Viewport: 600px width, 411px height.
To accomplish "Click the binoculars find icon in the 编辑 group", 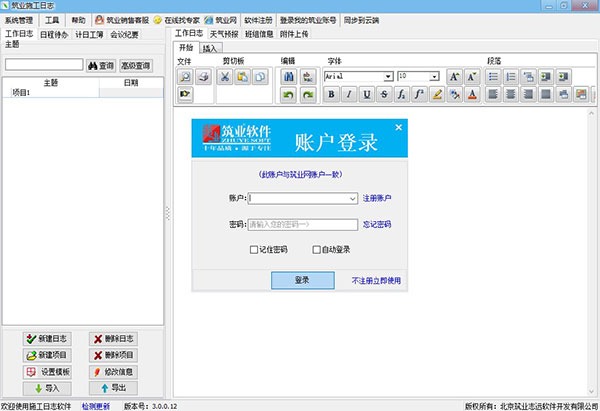I will click(x=289, y=77).
